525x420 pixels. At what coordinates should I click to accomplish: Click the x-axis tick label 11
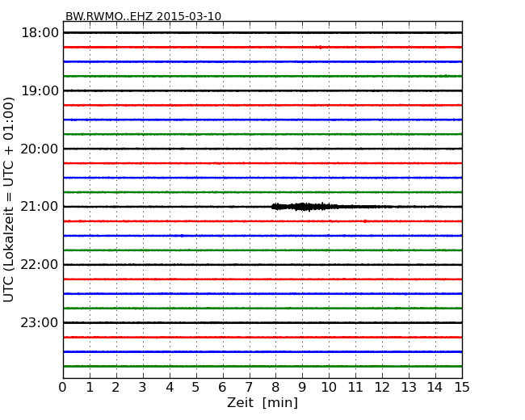(355, 388)
